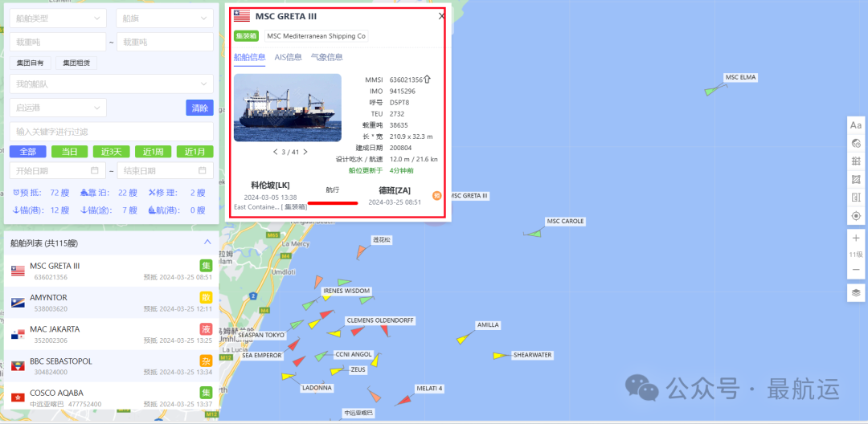The image size is (868, 424).
Task: Open the 船舶类型 dropdown
Action: click(x=58, y=18)
